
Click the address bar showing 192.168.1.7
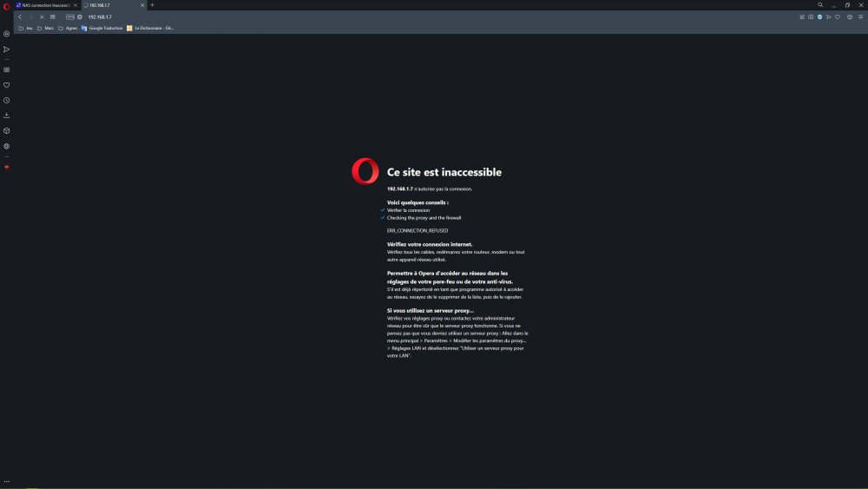point(100,17)
